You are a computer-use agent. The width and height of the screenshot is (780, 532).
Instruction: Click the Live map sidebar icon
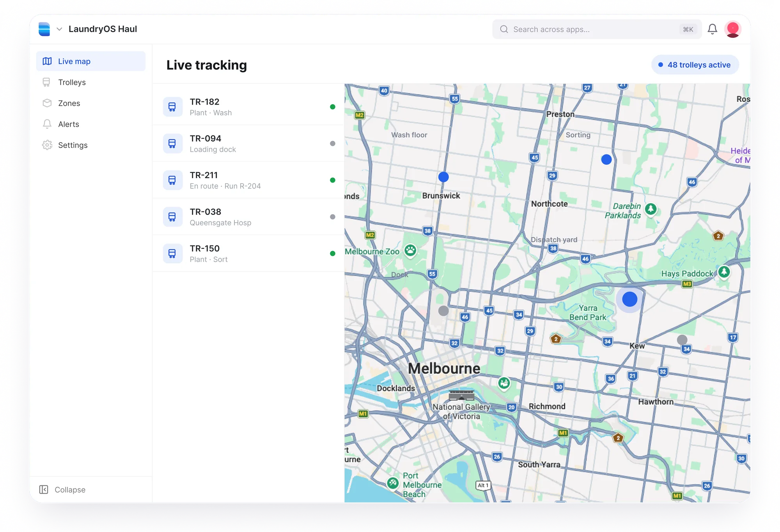pos(47,61)
